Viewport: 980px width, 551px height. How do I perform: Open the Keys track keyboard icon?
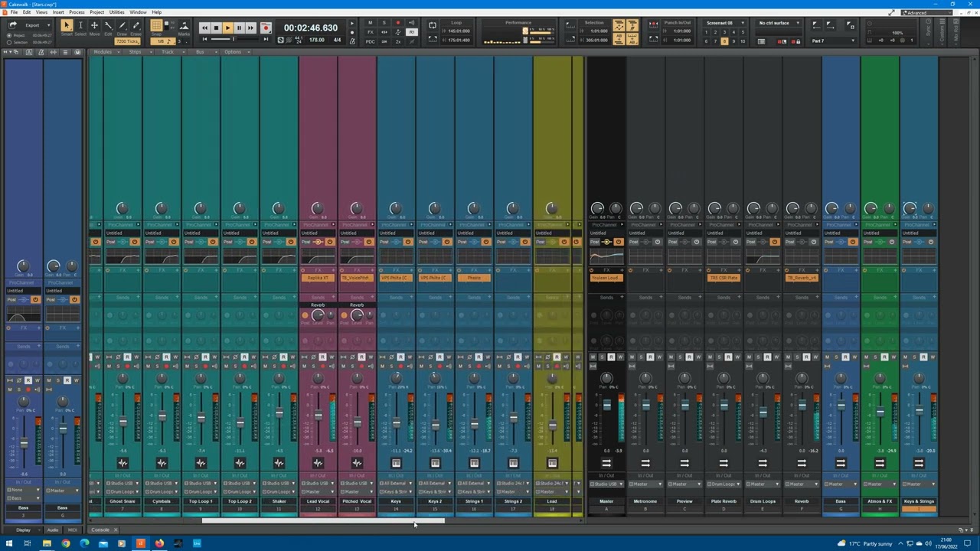coord(396,463)
